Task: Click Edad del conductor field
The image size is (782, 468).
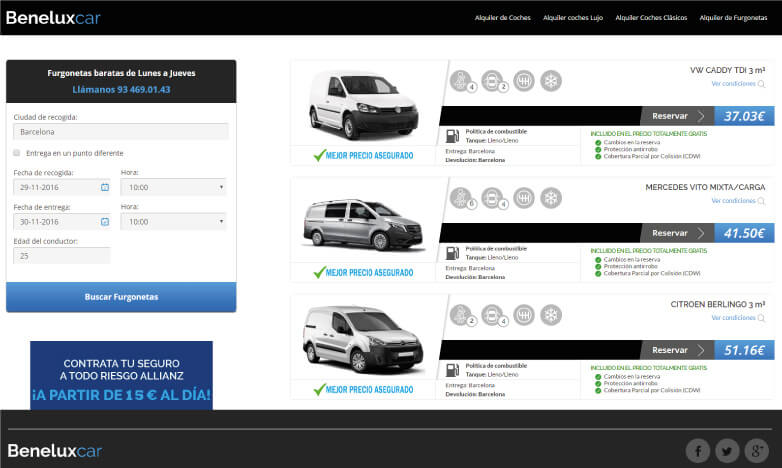Action: click(x=62, y=256)
